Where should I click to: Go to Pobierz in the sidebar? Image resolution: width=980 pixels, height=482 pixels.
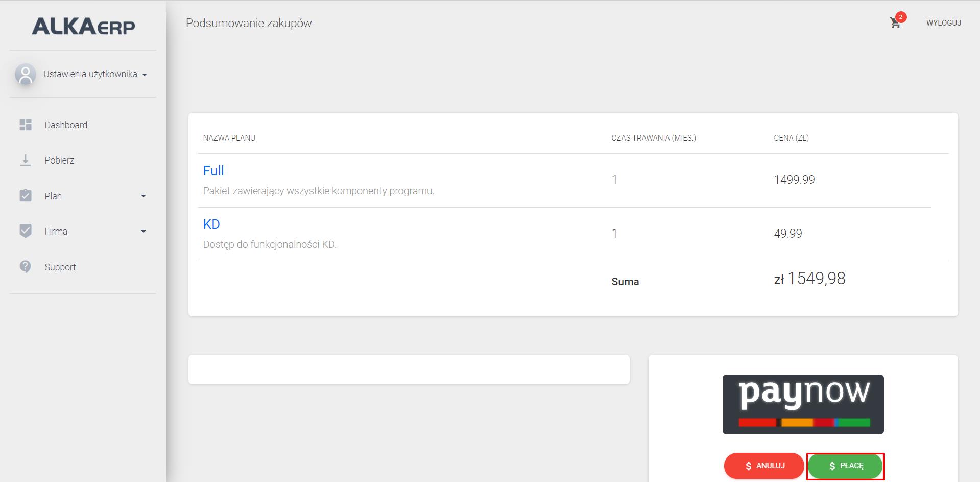click(x=83, y=160)
